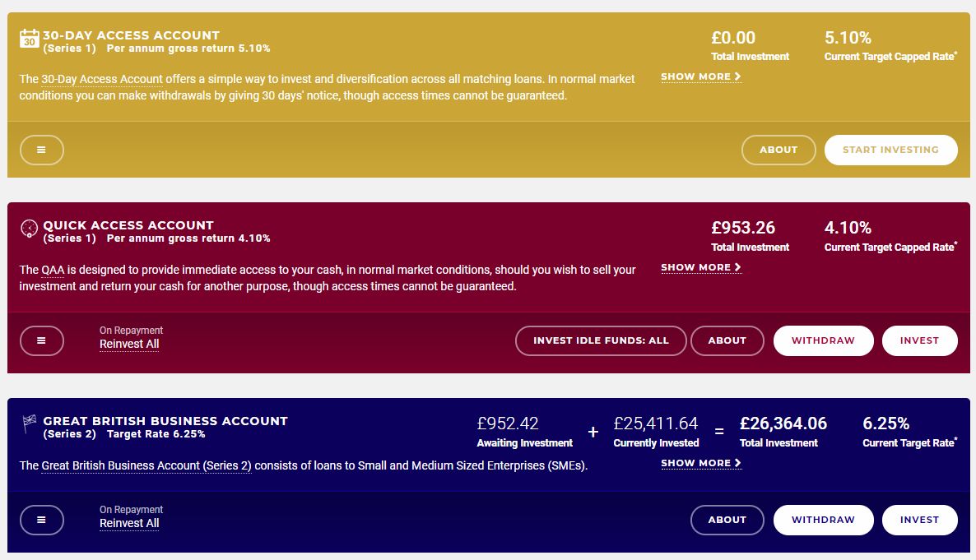The height and width of the screenshot is (560, 976).
Task: Open the 30-Day Access Account hamburger menu
Action: point(42,150)
